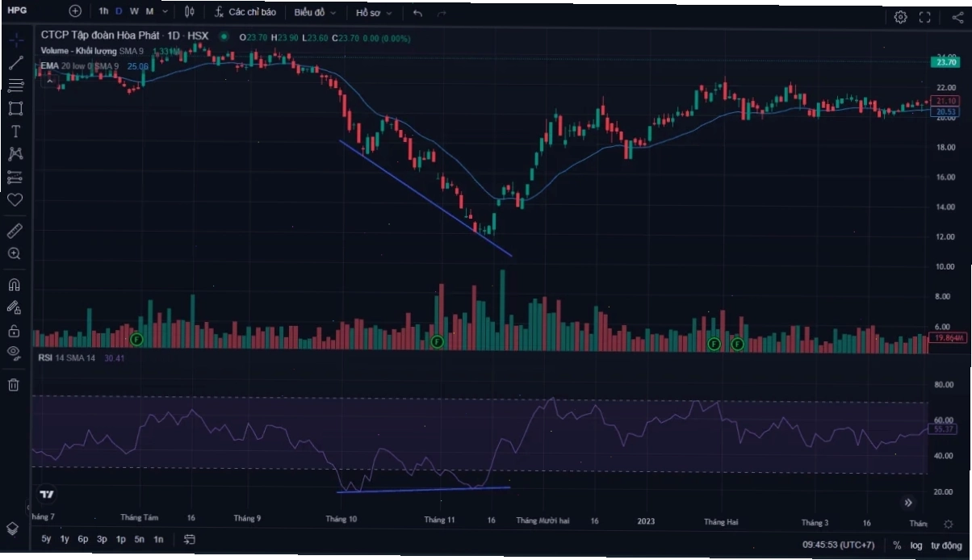Set range to 3p

102,539
